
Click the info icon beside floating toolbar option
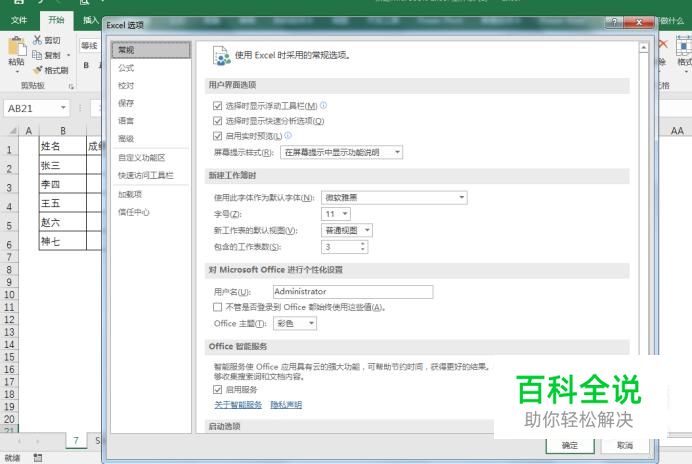[323, 105]
